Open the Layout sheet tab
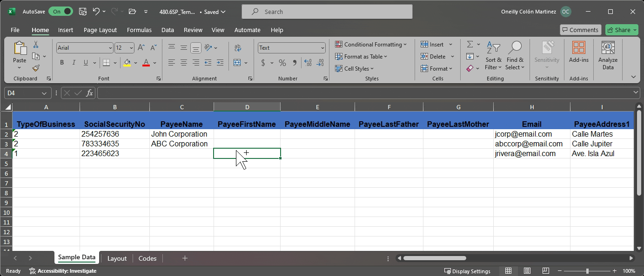Image resolution: width=644 pixels, height=276 pixels. pyautogui.click(x=117, y=258)
